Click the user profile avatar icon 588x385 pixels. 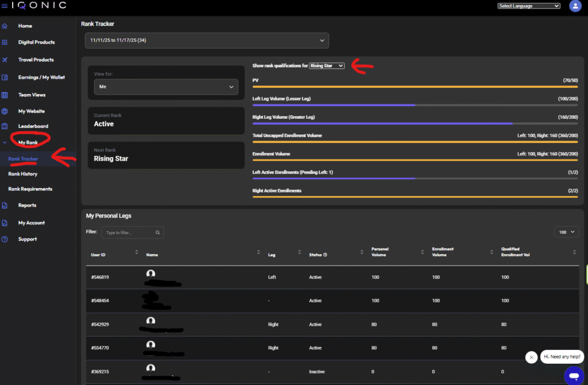(x=575, y=6)
